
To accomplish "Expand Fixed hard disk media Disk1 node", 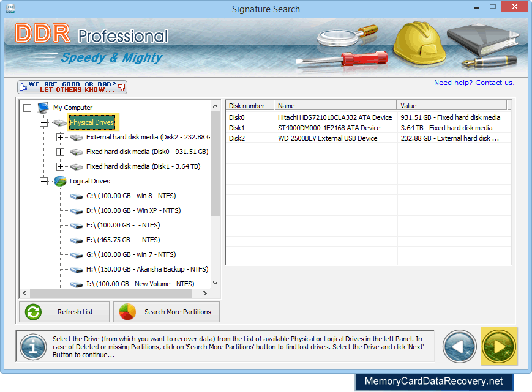I will (61, 167).
